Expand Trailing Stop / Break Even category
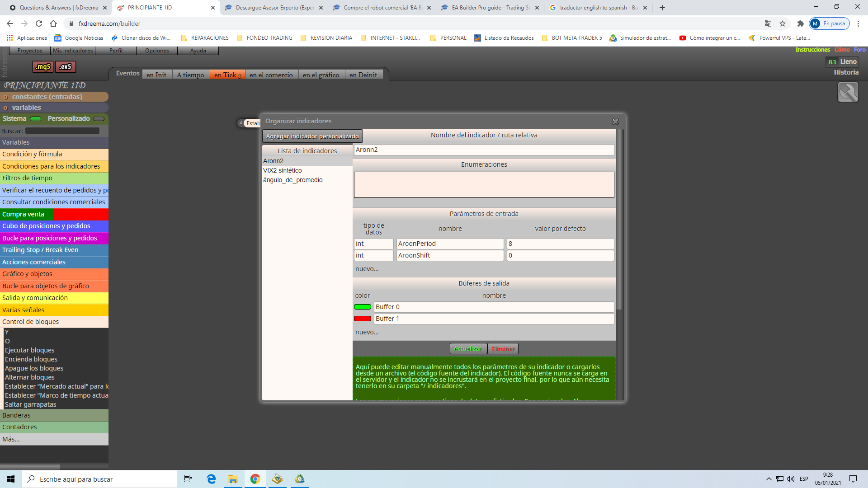This screenshot has width=868, height=488. coord(54,250)
